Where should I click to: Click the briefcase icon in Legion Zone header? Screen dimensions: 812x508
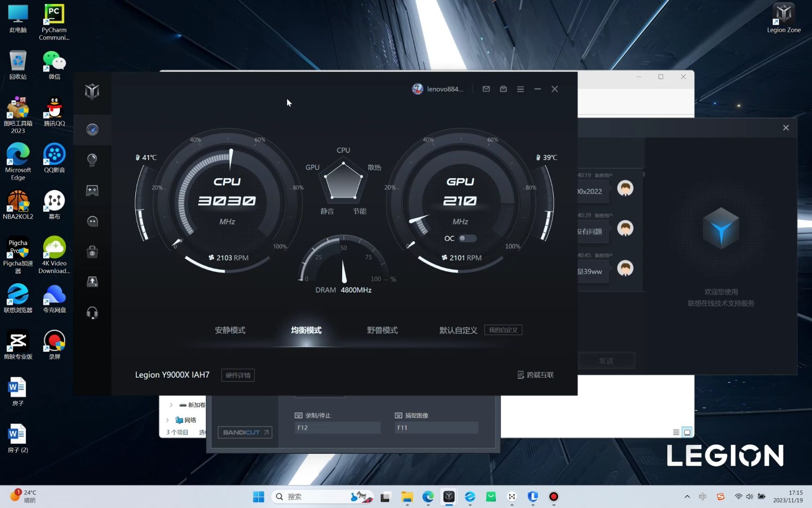click(x=503, y=89)
